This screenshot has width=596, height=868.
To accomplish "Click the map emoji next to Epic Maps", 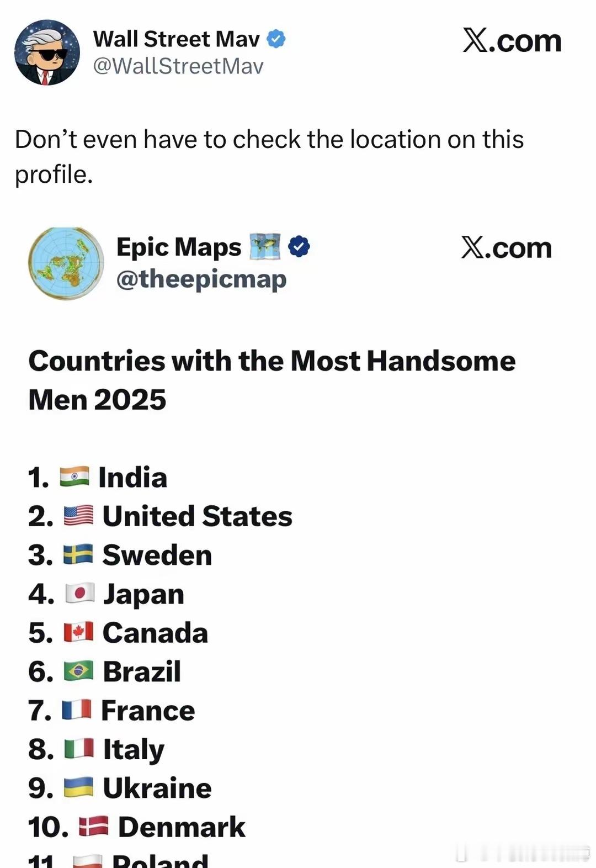I will click(x=265, y=246).
